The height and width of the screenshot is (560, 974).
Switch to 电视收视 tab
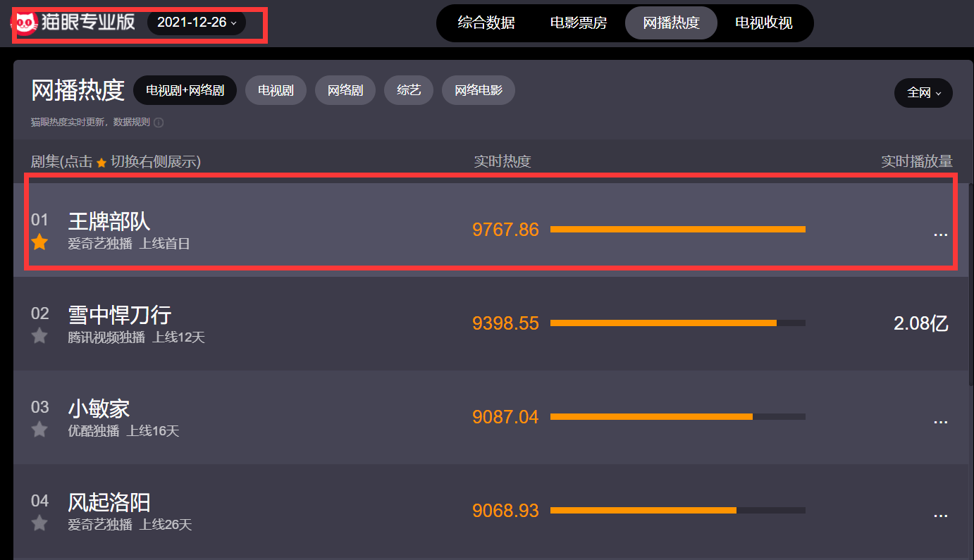(764, 23)
